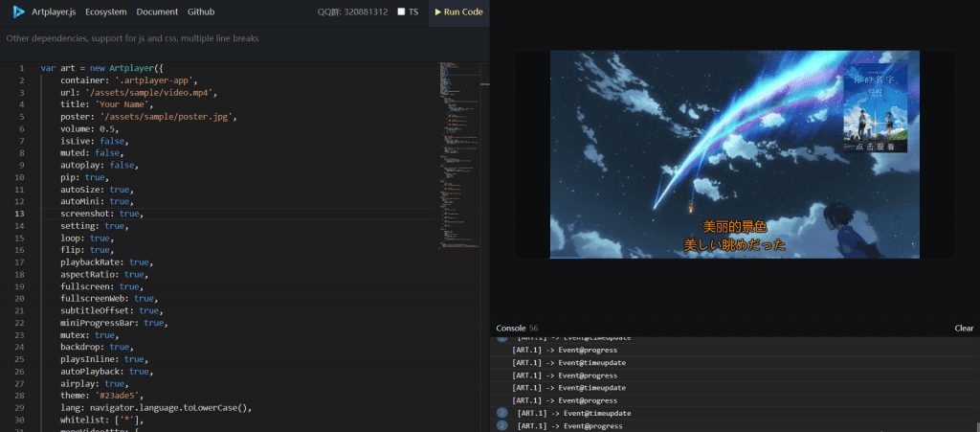This screenshot has height=432, width=980.
Task: Click the Console panel label
Action: coord(511,329)
